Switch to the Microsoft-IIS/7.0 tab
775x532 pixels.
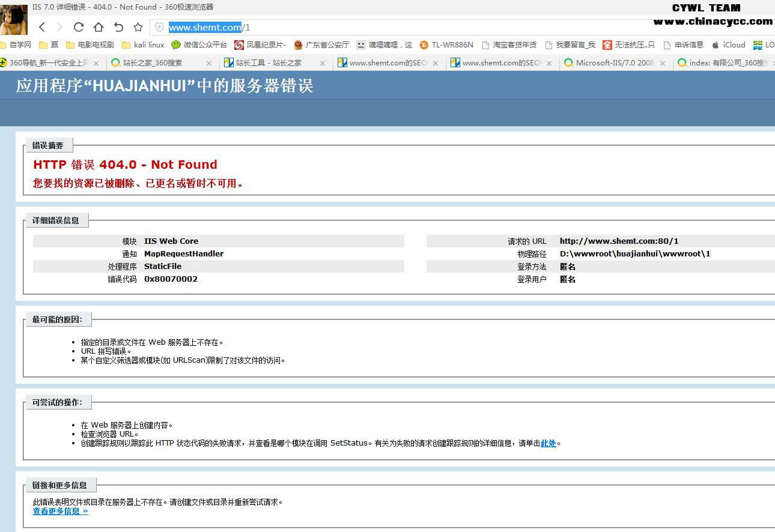614,63
